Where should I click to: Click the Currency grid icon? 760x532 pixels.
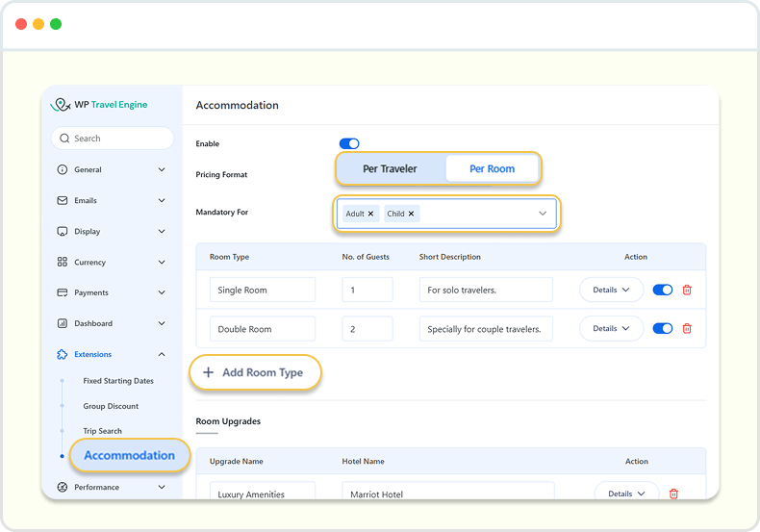pos(62,262)
